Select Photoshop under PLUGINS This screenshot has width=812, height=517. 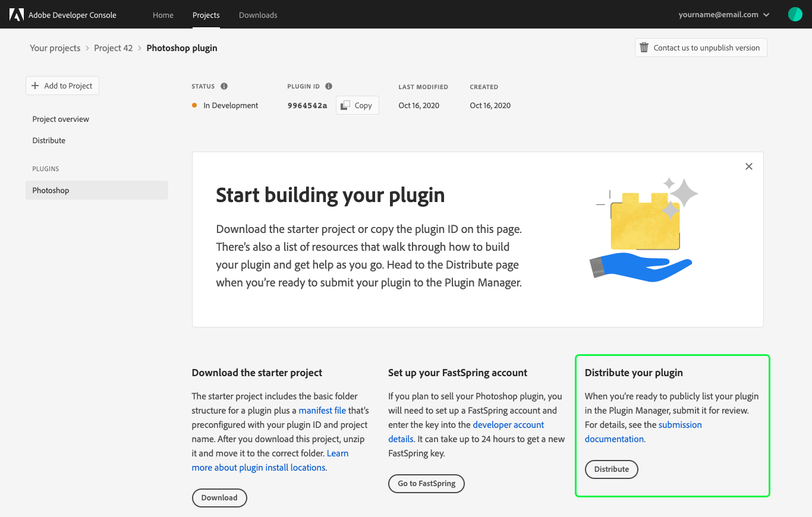point(51,190)
